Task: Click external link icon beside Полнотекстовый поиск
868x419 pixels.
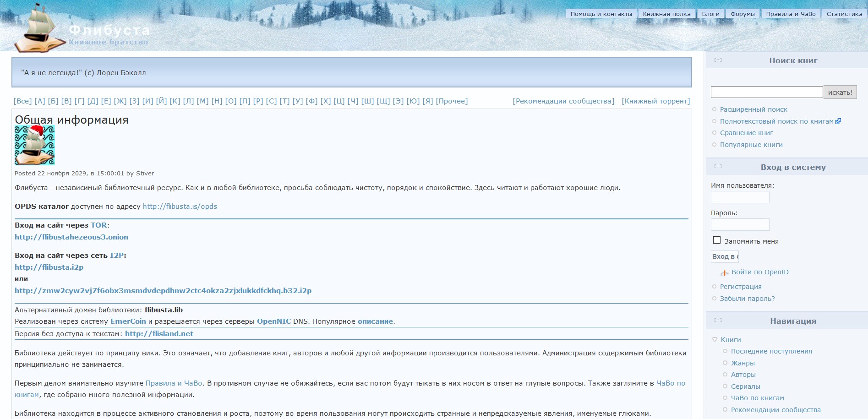Action: coord(838,121)
